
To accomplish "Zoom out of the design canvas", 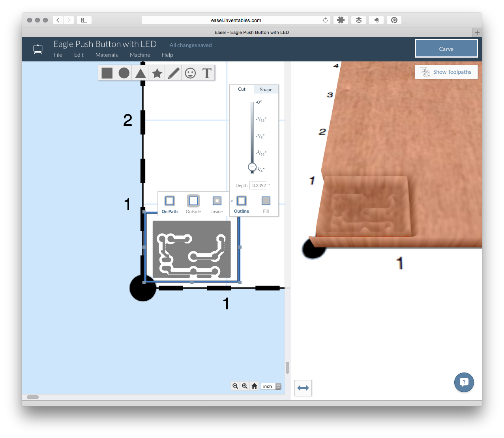I will (235, 386).
